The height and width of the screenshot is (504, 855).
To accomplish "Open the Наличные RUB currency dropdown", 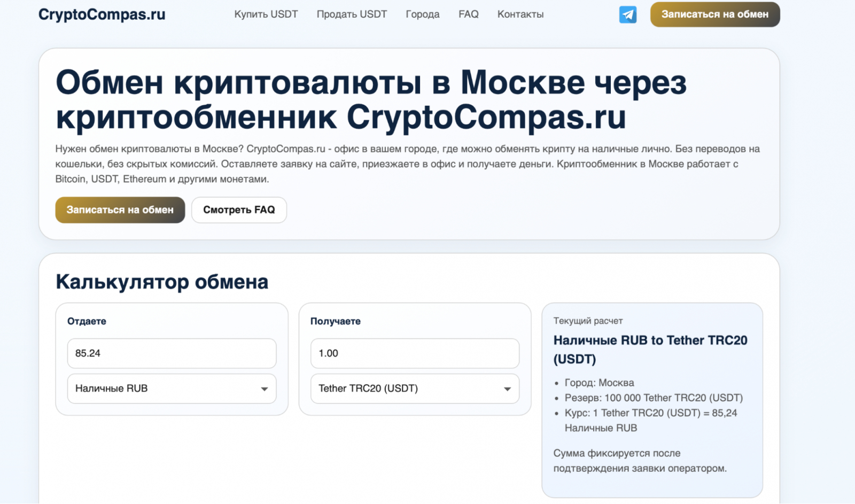I will [172, 389].
